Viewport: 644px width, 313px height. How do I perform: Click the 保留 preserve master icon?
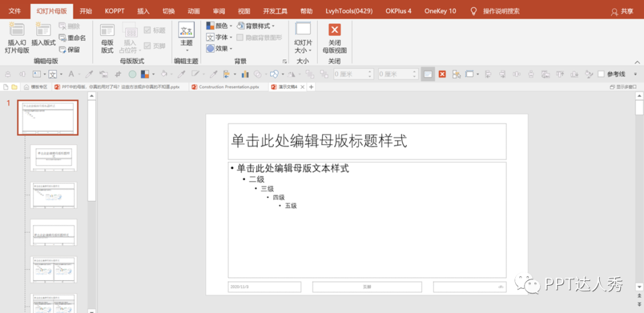[x=63, y=49]
